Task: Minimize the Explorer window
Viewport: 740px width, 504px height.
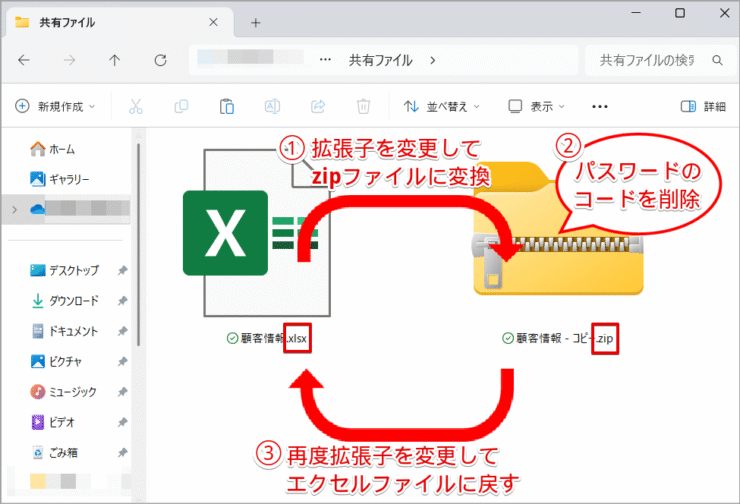Action: tap(636, 13)
